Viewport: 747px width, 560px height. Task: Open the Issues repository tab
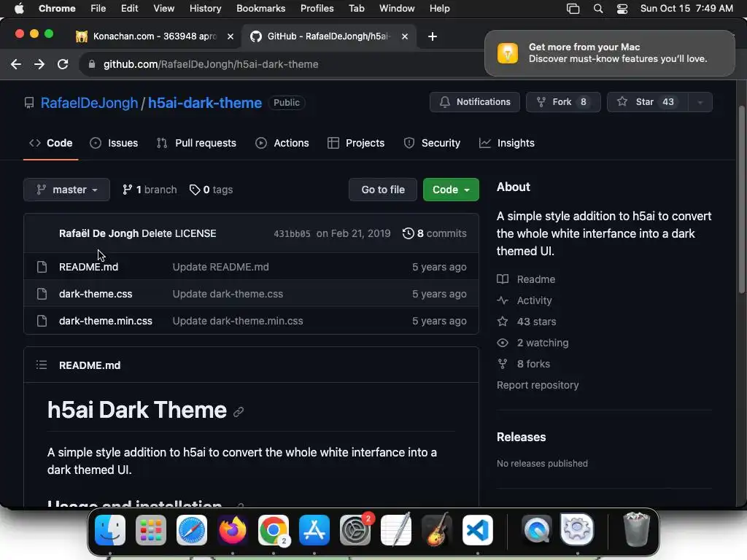point(114,143)
